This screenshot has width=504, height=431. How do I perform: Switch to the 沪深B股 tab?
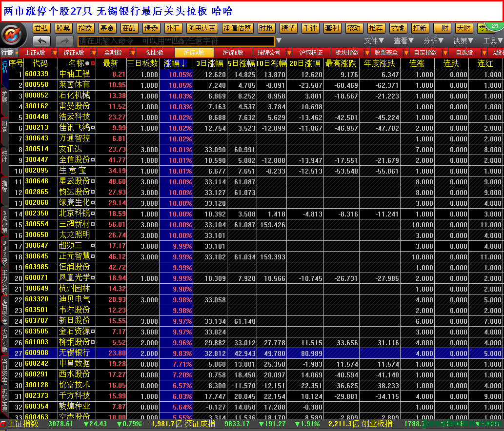[x=233, y=53]
